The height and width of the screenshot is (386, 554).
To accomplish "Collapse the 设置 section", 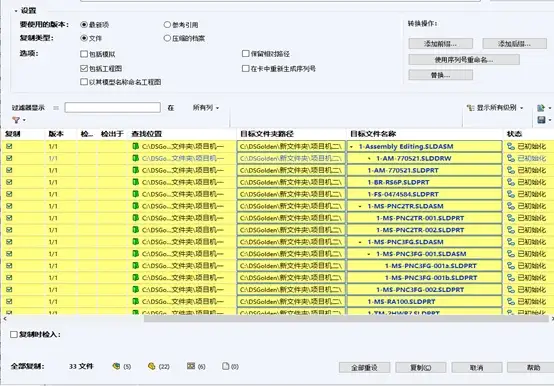I will pyautogui.click(x=16, y=11).
